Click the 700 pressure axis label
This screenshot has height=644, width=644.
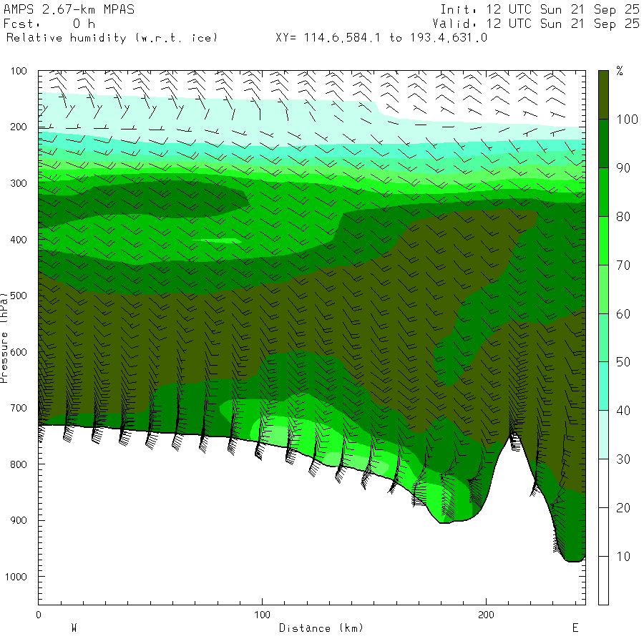click(19, 409)
